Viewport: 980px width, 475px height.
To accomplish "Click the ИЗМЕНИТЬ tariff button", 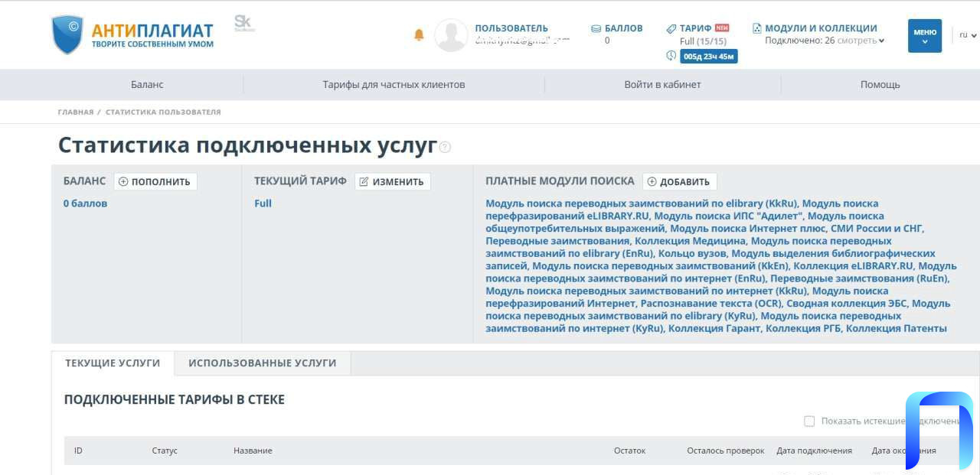I will click(x=393, y=181).
